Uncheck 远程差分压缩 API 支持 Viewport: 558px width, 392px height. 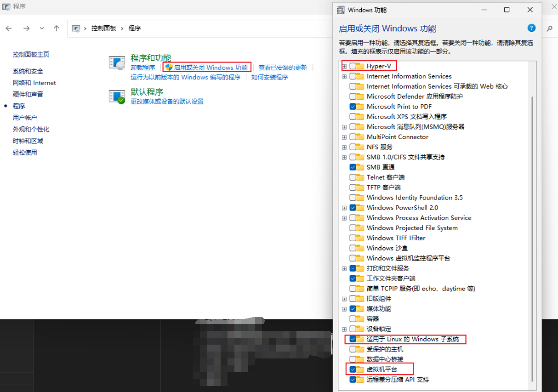(353, 380)
